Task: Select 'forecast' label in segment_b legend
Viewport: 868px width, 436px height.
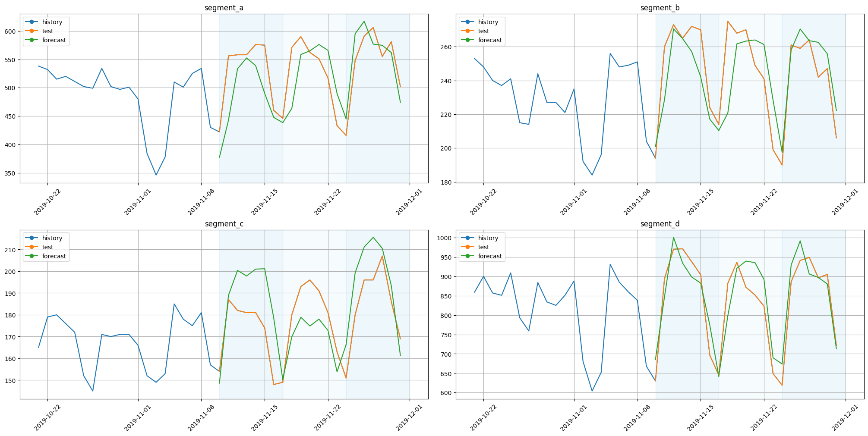Action: (x=490, y=40)
